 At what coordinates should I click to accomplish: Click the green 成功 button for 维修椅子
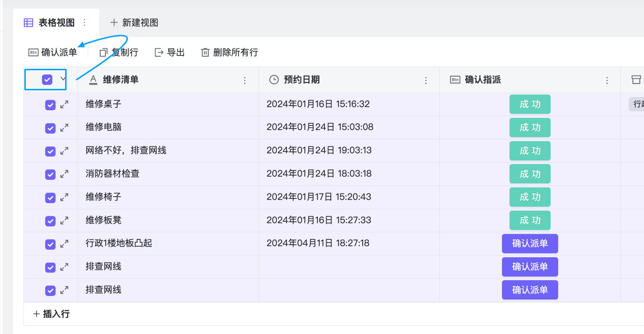[530, 197]
